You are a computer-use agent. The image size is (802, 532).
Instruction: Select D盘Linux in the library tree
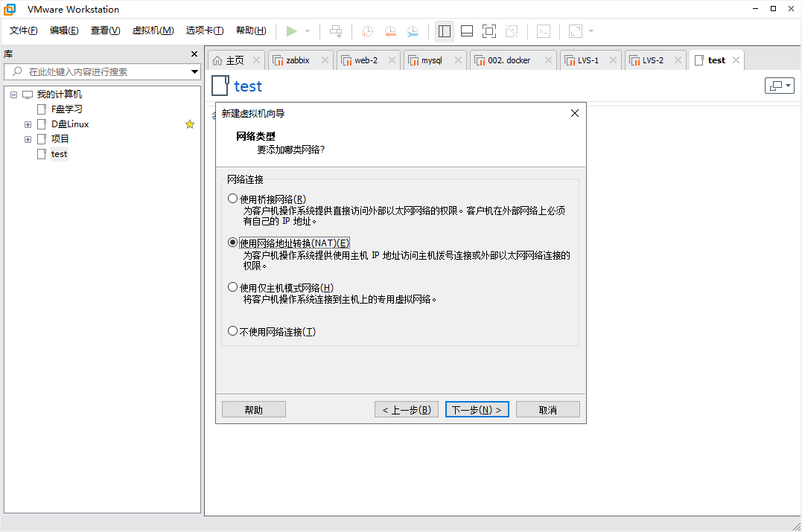coord(70,124)
